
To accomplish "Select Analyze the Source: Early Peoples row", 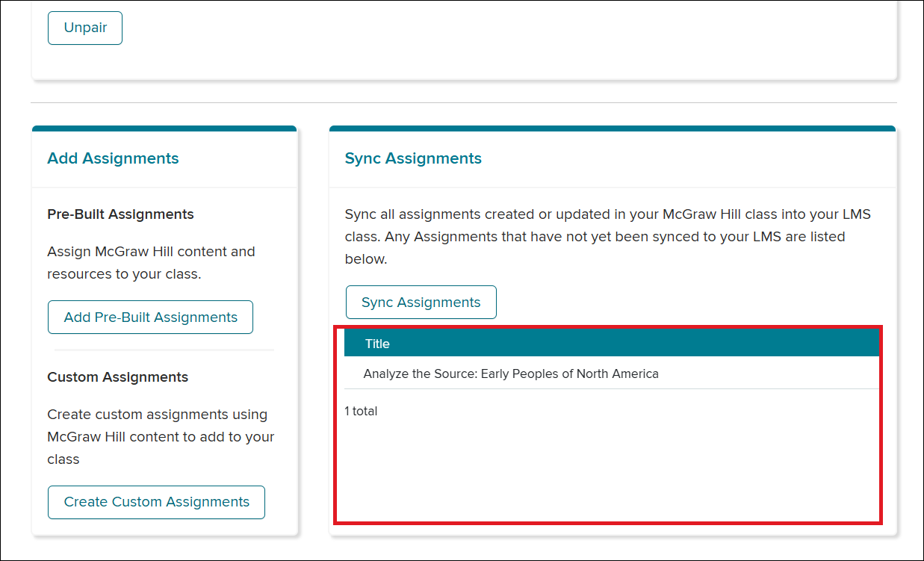I will (x=612, y=374).
